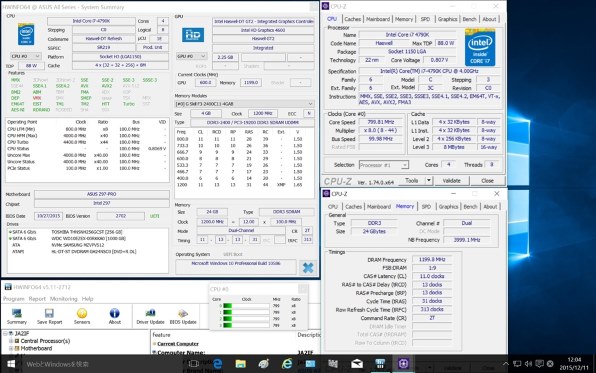Click the Core 3 clock bar in CPU #0

tap(246, 325)
